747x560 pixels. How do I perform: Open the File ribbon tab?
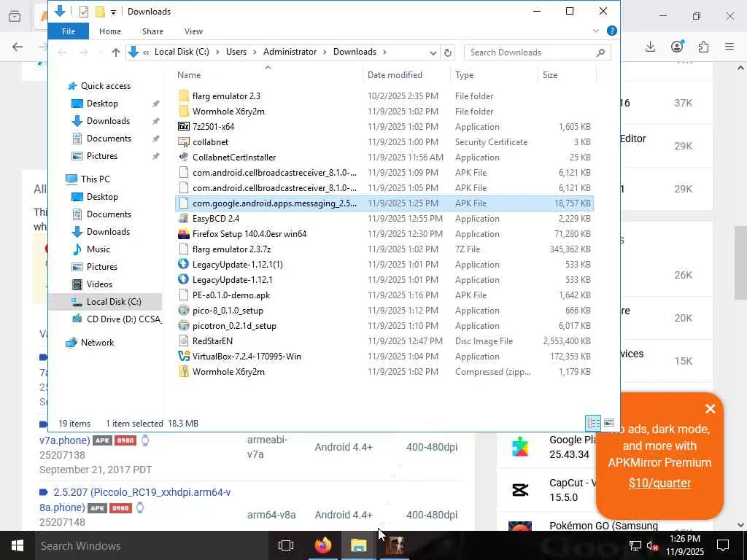click(x=69, y=31)
